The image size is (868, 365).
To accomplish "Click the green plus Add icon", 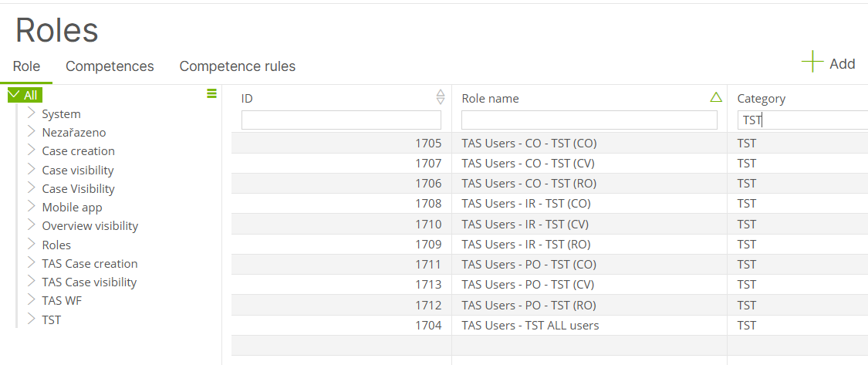I will point(812,62).
